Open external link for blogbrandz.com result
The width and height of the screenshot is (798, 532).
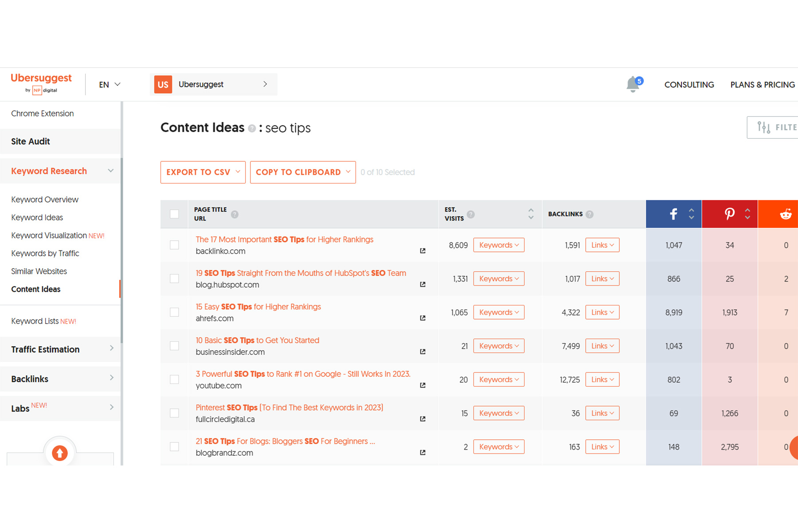[x=422, y=453]
